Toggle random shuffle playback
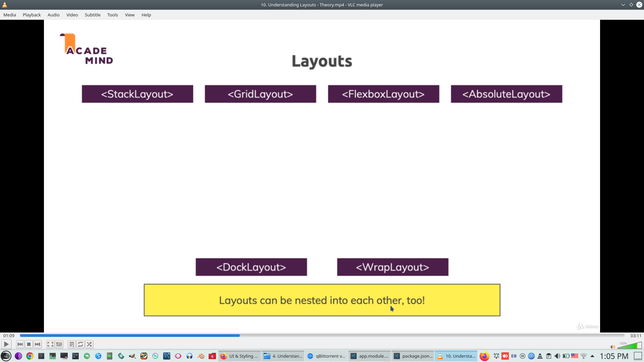Viewport: 644px width, 362px height. 89,344
